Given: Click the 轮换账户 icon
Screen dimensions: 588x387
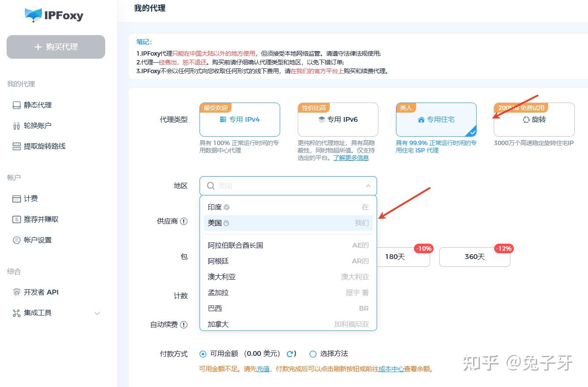Looking at the screenshot, I should pos(17,126).
